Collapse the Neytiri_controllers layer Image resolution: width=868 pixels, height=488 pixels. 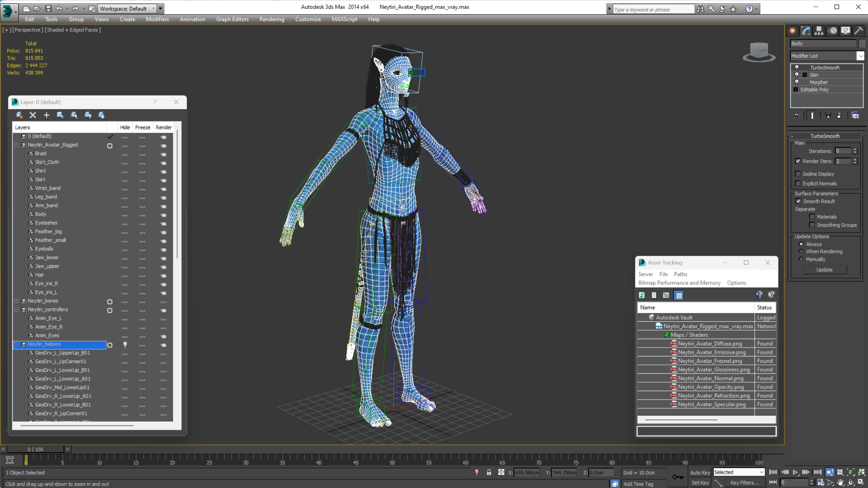point(16,310)
